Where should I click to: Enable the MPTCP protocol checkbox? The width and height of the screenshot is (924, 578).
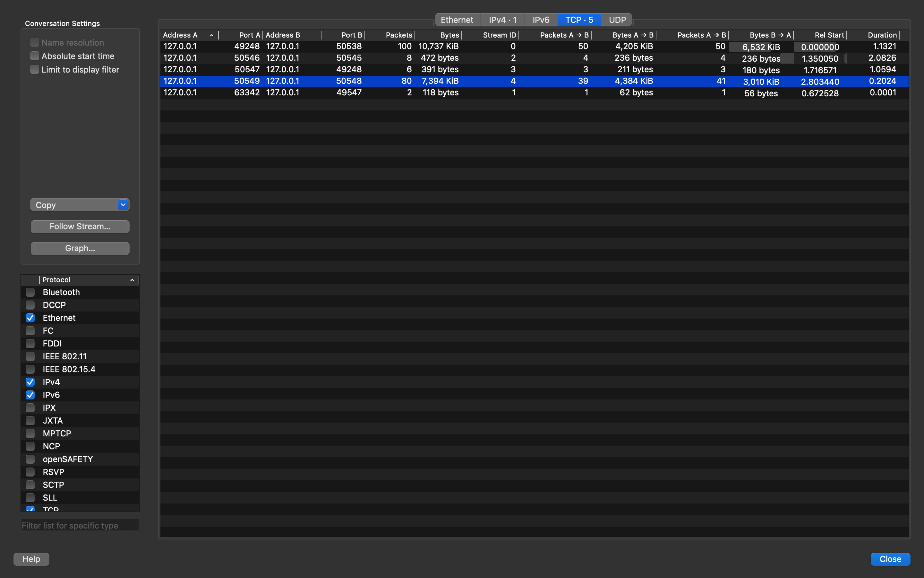pos(30,433)
